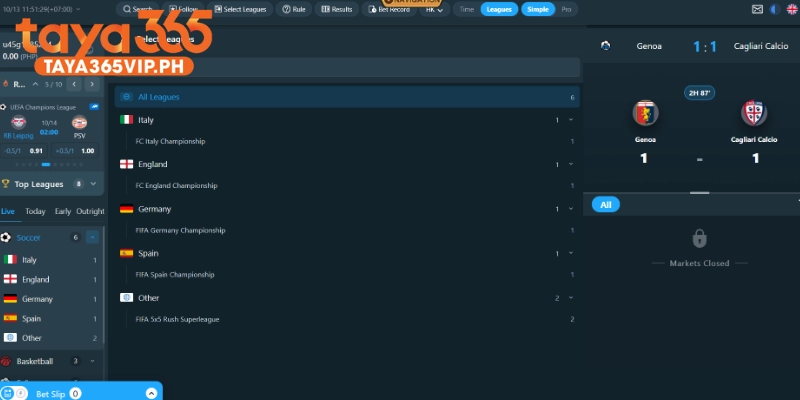This screenshot has width=800, height=400.
Task: Select the Pro view mode
Action: 566,9
